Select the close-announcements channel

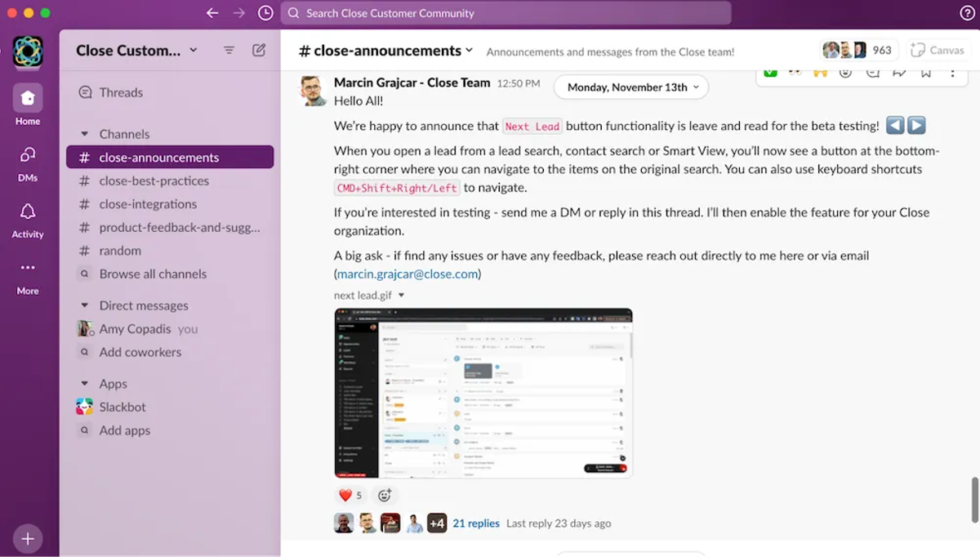[x=170, y=157]
